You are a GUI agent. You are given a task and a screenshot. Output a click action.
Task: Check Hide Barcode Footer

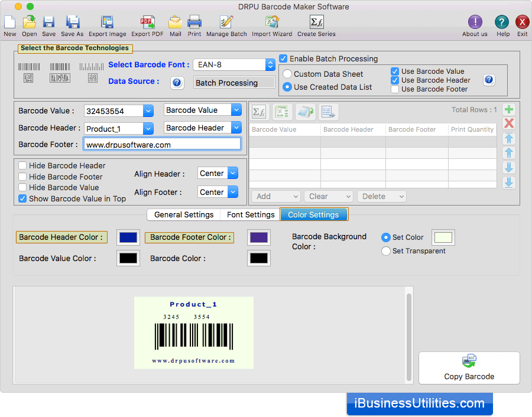coord(22,177)
